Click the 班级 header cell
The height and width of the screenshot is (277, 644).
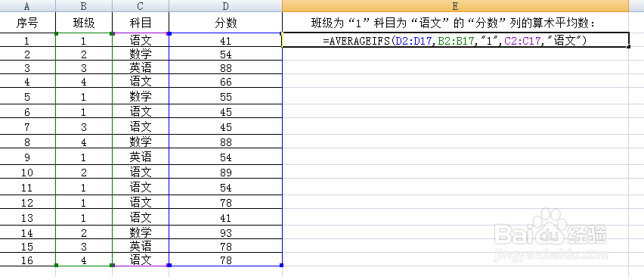84,23
